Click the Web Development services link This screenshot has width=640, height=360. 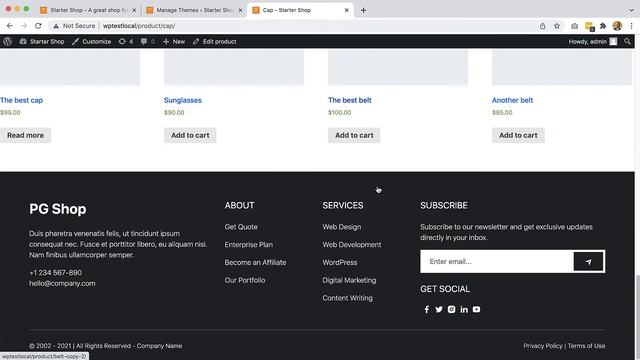tap(352, 244)
